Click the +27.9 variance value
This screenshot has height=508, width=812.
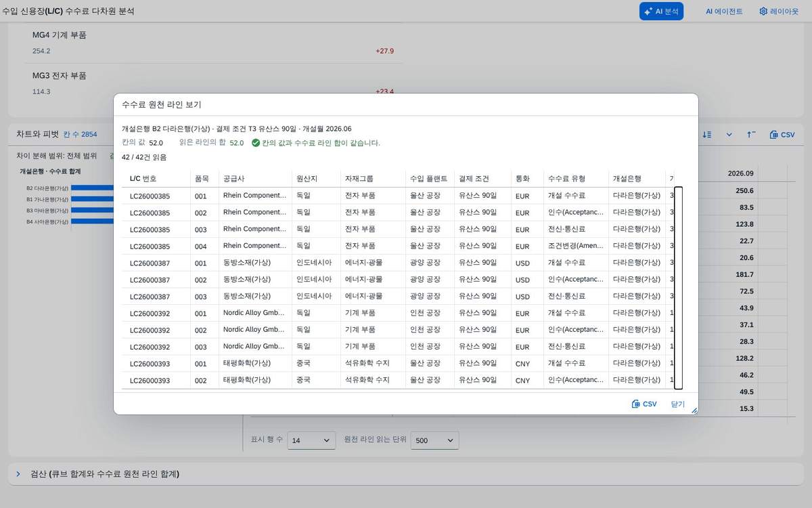tap(384, 51)
